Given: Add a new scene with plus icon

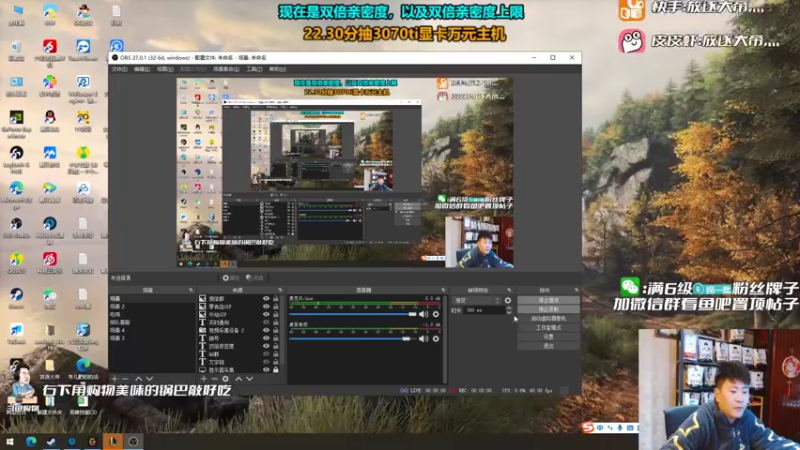Looking at the screenshot, I should tap(114, 379).
